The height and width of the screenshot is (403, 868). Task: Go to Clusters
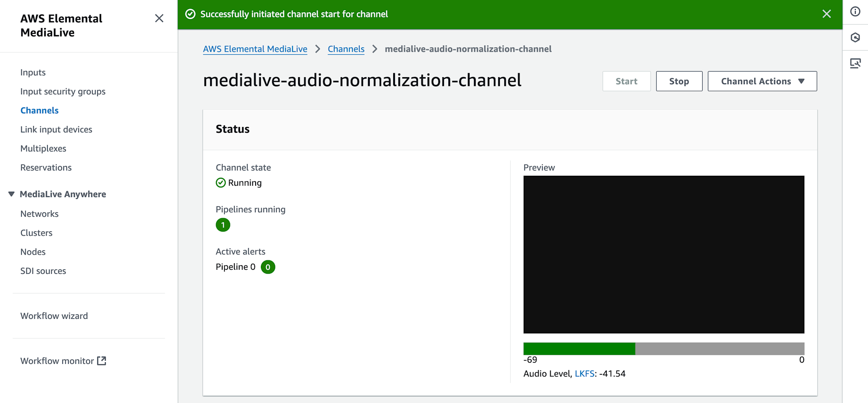(36, 233)
